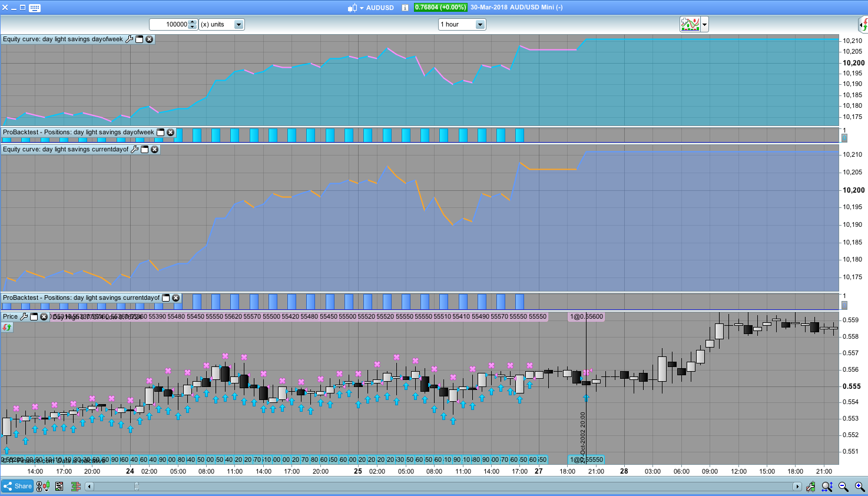Click the scrollbar right arrow
The image size is (868, 496).
pyautogui.click(x=797, y=487)
